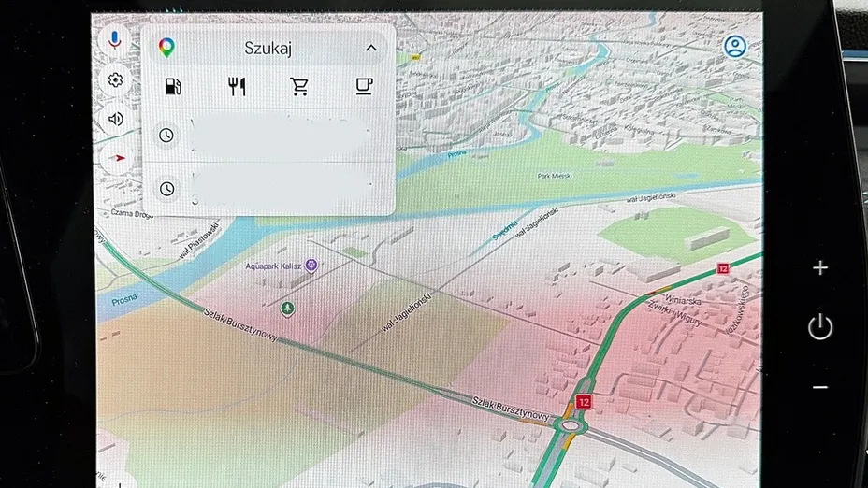
Task: Search for restaurants via fork and knife icon
Action: click(237, 86)
